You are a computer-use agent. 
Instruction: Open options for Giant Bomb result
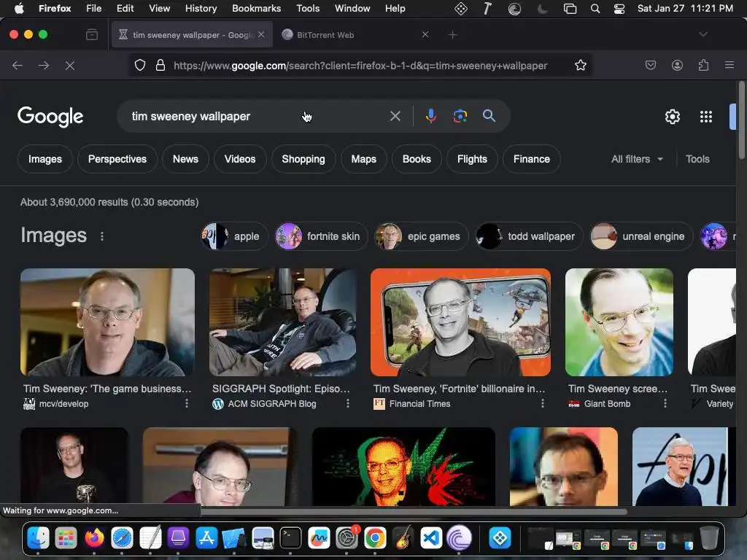(x=665, y=403)
